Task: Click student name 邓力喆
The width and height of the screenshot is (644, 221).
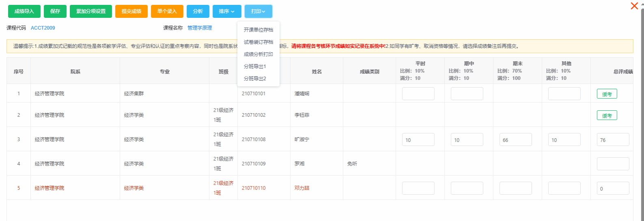Action: [302, 188]
